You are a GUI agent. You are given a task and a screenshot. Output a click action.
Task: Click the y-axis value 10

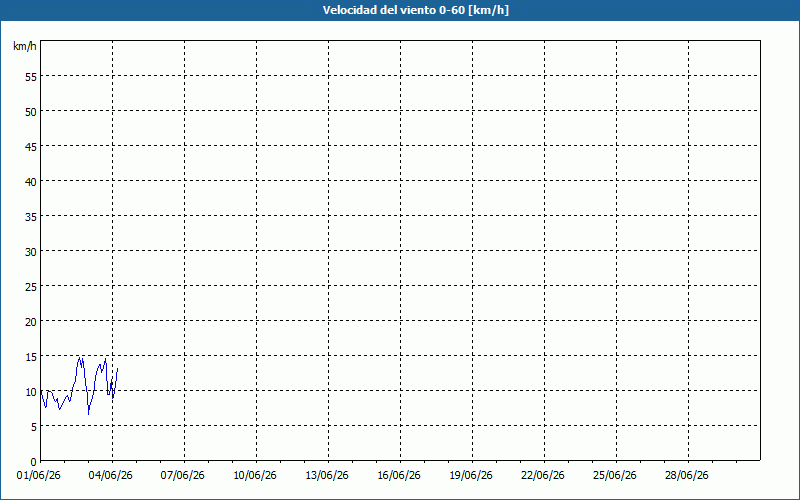tap(31, 392)
